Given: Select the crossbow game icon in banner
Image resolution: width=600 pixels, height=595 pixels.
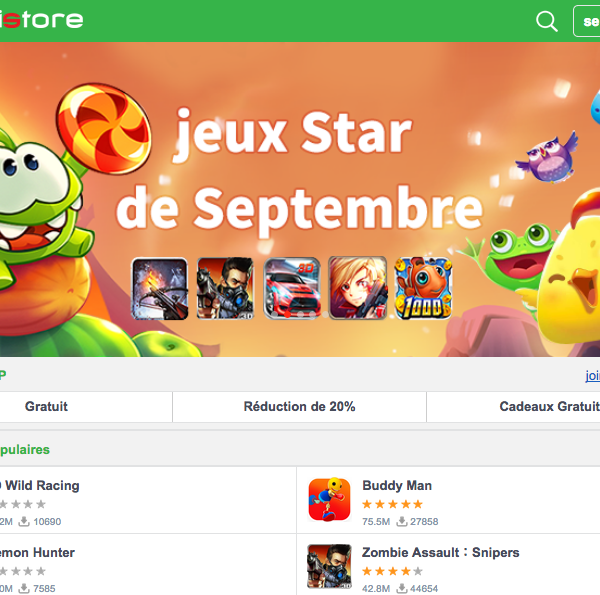Looking at the screenshot, I should [x=160, y=289].
